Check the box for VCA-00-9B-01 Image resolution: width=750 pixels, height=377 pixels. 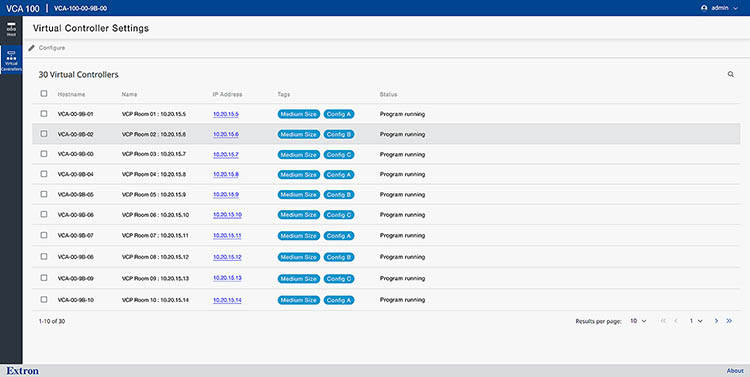(x=44, y=114)
